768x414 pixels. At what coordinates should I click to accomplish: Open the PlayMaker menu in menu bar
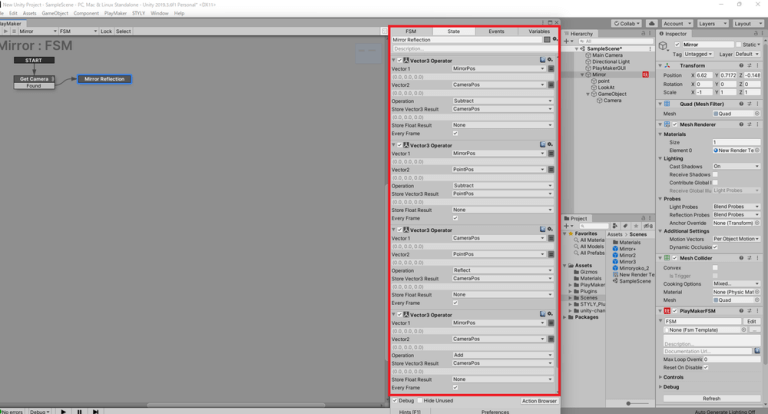[128, 13]
